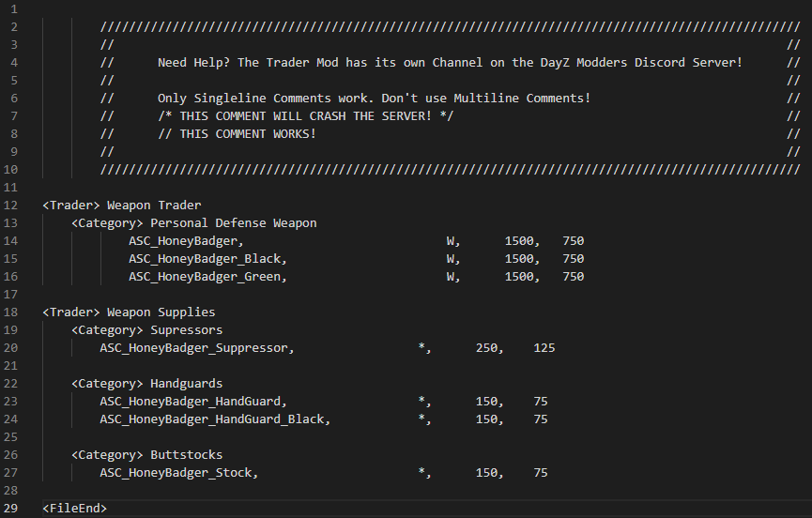Click the ASC_HoneyBadger_HandGuard_Black entry
The height and width of the screenshot is (518, 812).
click(215, 419)
